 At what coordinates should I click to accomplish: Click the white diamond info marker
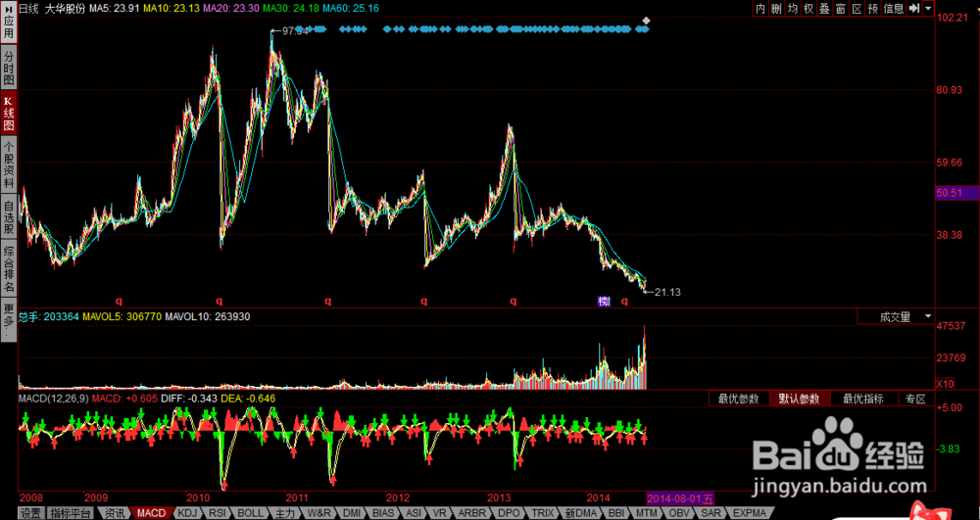click(646, 21)
